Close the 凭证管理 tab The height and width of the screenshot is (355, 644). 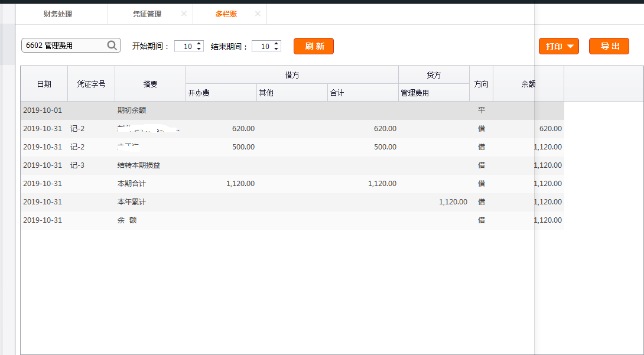pyautogui.click(x=184, y=14)
